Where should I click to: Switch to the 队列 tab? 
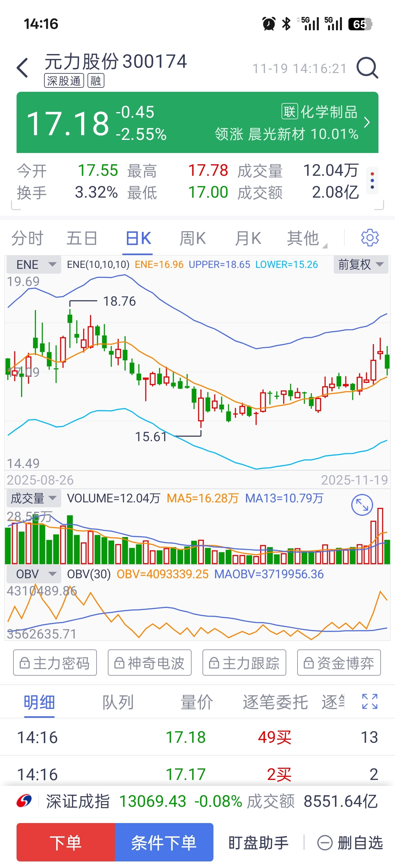coord(118,702)
